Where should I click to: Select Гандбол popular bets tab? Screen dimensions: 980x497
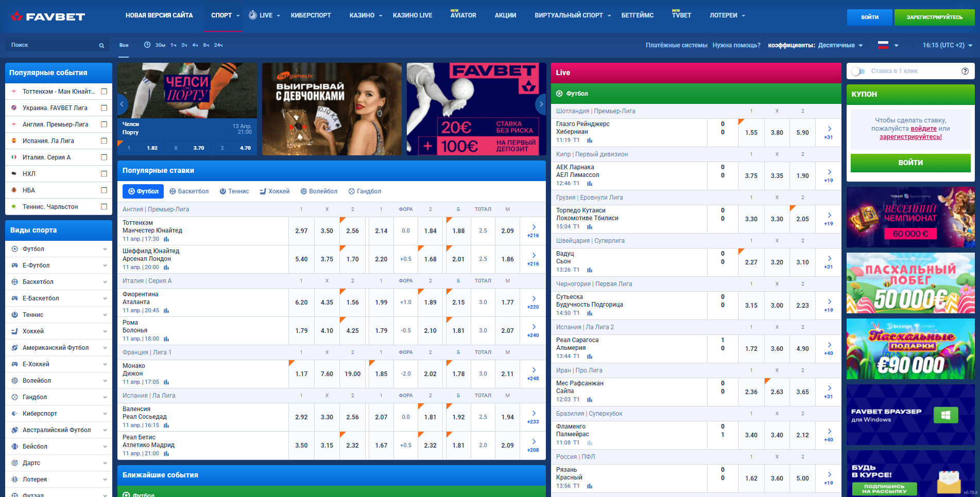coord(365,191)
